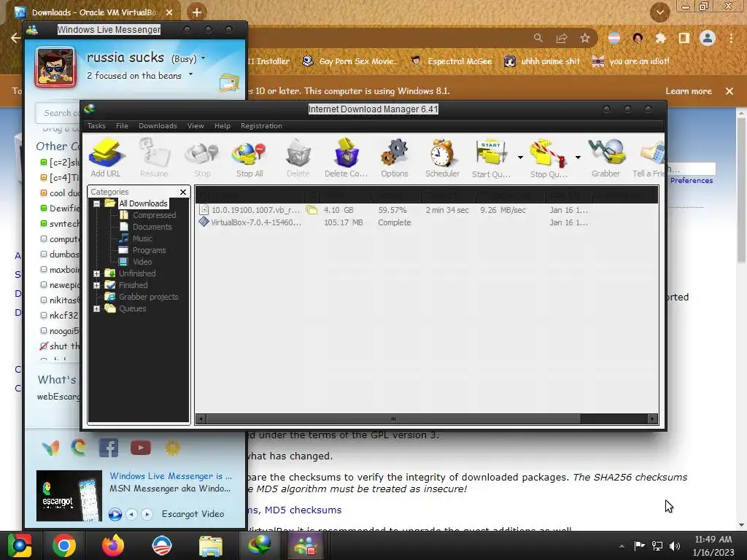
Task: Click the taskbar volume speaker icon
Action: (675, 545)
